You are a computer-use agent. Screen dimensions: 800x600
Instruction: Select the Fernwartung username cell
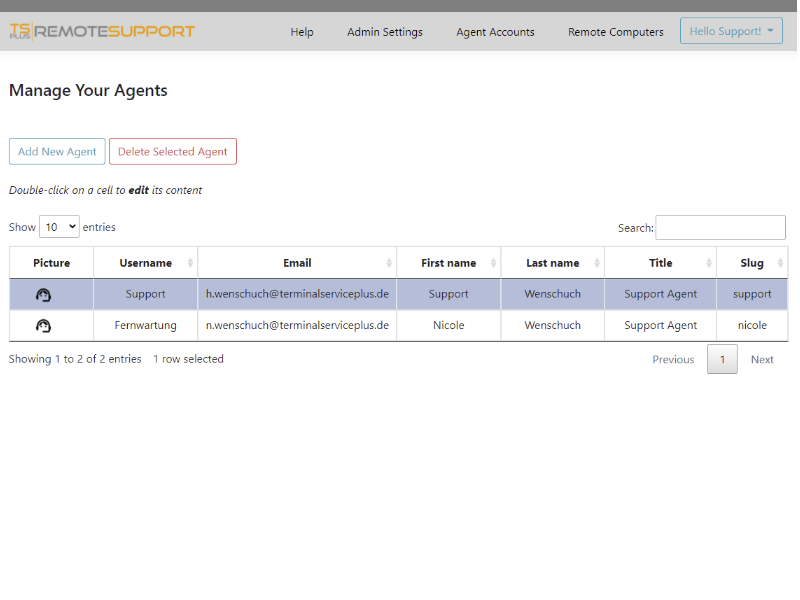pyautogui.click(x=145, y=325)
